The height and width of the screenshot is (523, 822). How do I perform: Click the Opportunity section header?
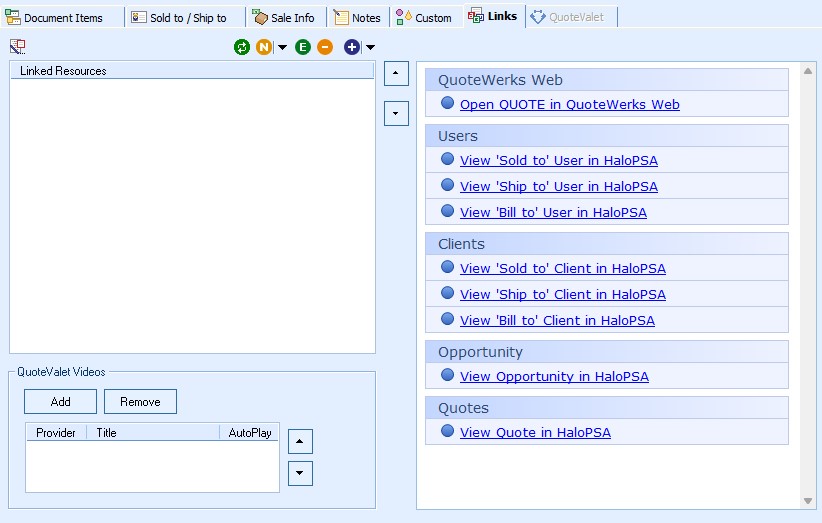607,352
